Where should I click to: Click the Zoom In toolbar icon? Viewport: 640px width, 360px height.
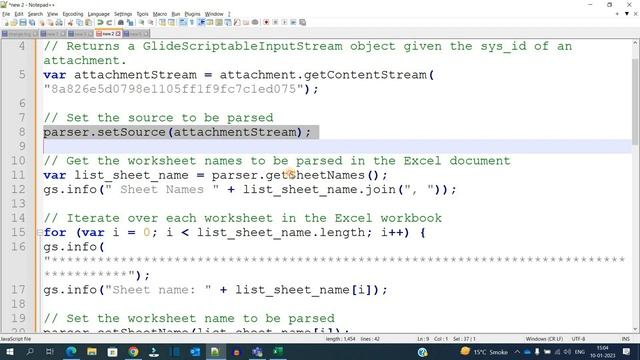(141, 22)
